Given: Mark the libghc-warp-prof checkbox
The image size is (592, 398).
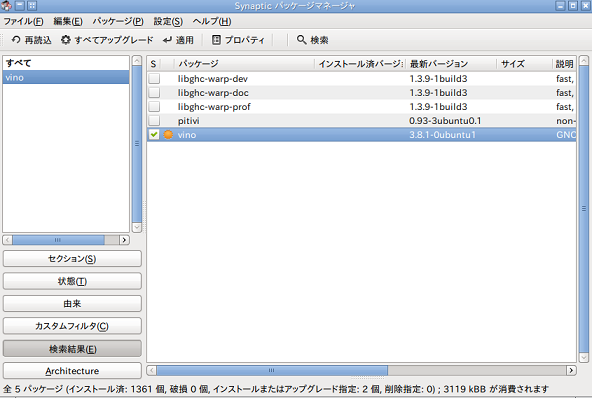Looking at the screenshot, I should click(154, 106).
